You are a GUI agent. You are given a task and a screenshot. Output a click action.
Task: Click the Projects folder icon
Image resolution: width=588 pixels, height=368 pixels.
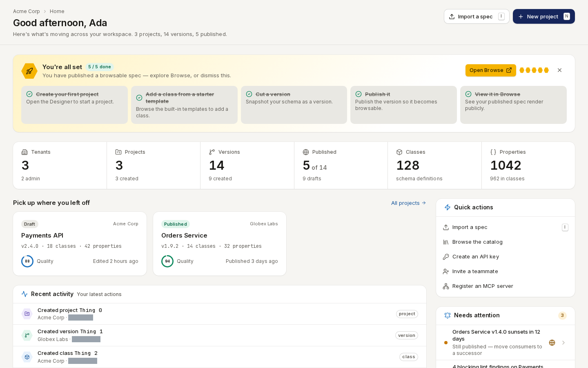tap(118, 152)
